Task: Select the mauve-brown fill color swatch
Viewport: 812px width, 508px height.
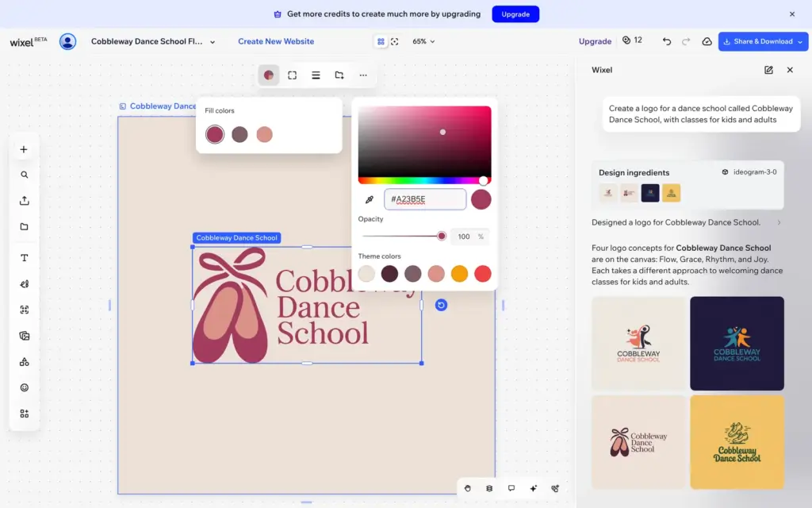Action: (239, 134)
